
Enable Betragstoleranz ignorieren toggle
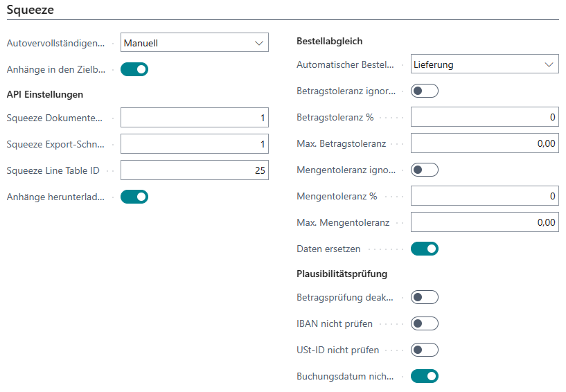[x=425, y=91]
